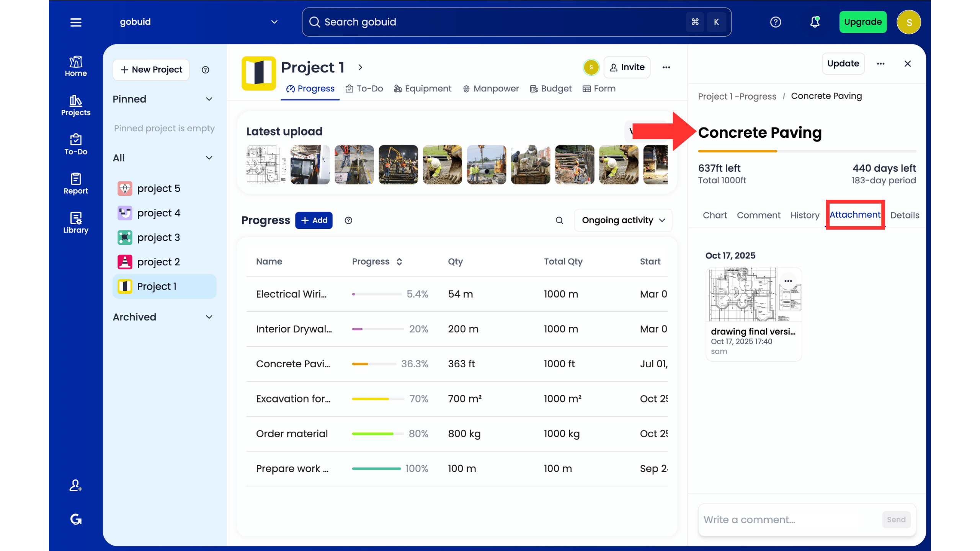Open the Ongoing activity dropdown
The height and width of the screenshot is (551, 980).
(623, 220)
